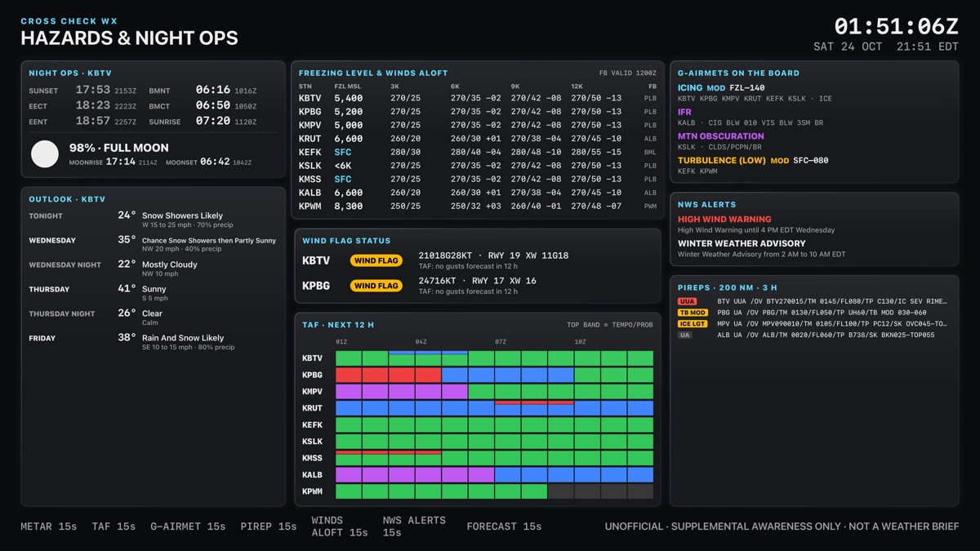Select KPBG 5,200 freezing level cell
The height and width of the screenshot is (551, 980).
pyautogui.click(x=349, y=112)
